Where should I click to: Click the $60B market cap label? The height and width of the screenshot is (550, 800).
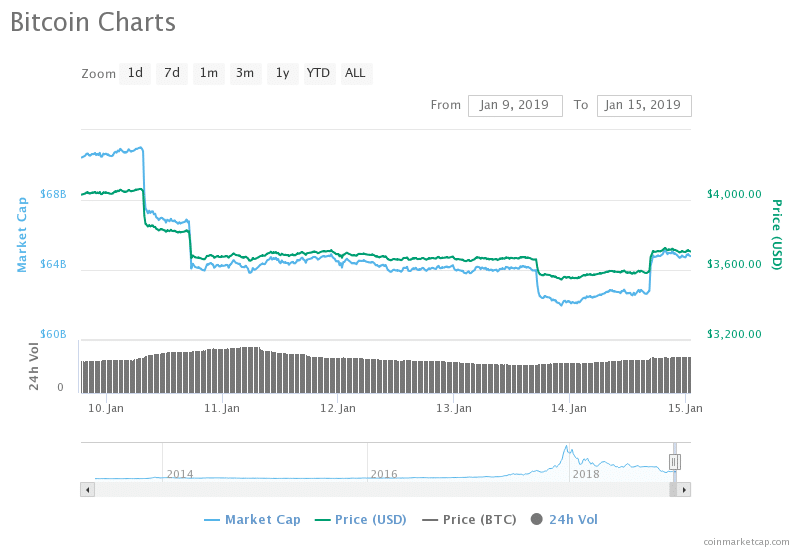coord(54,334)
